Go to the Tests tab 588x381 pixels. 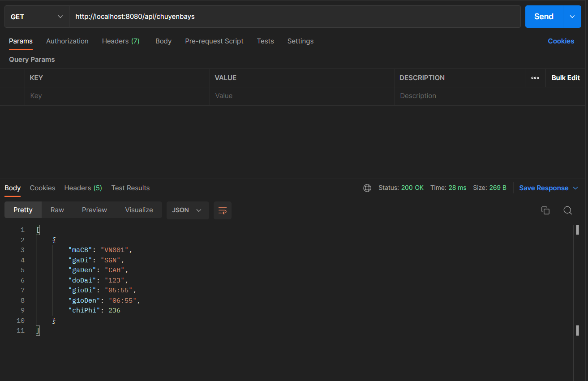[x=265, y=41]
